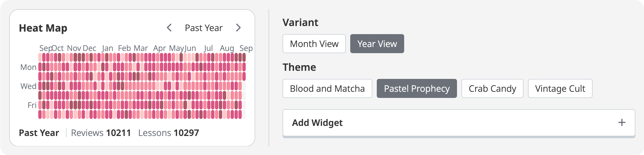Click the Fri row label
The height and width of the screenshot is (155, 644).
32,105
